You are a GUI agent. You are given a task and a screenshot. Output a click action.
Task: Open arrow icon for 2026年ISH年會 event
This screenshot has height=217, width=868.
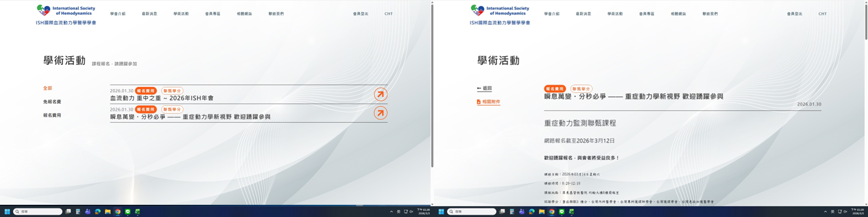pos(380,94)
